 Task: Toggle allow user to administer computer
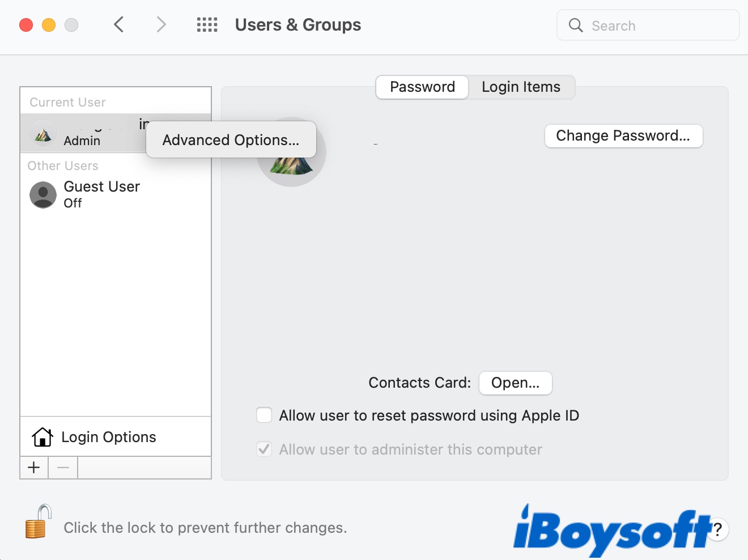click(x=264, y=449)
